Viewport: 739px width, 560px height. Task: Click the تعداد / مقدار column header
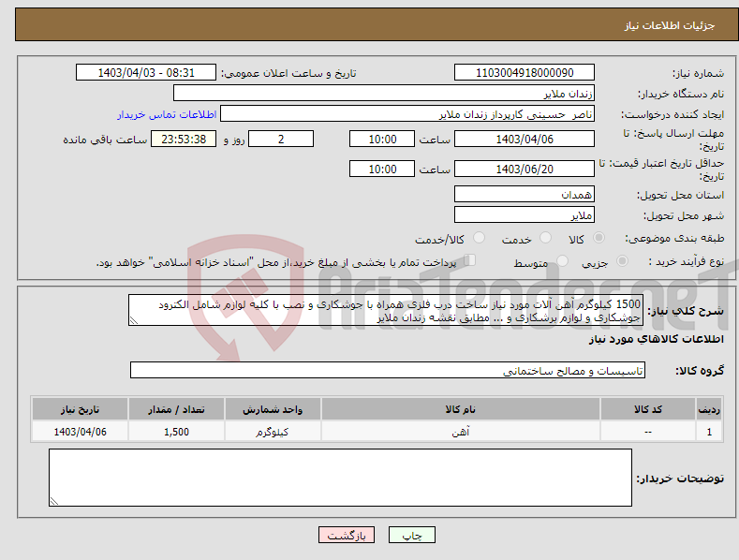coord(176,409)
